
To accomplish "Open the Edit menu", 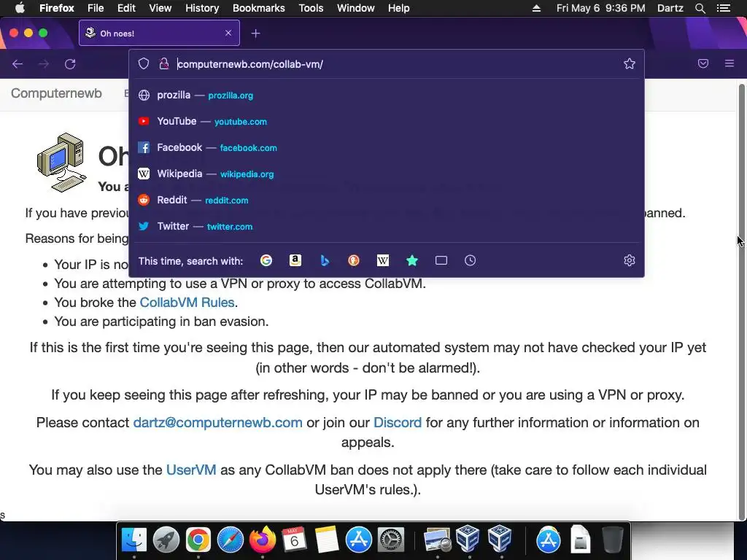I will pos(126,8).
